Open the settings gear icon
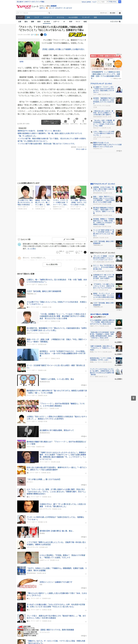138x644 pixels. point(120,13)
